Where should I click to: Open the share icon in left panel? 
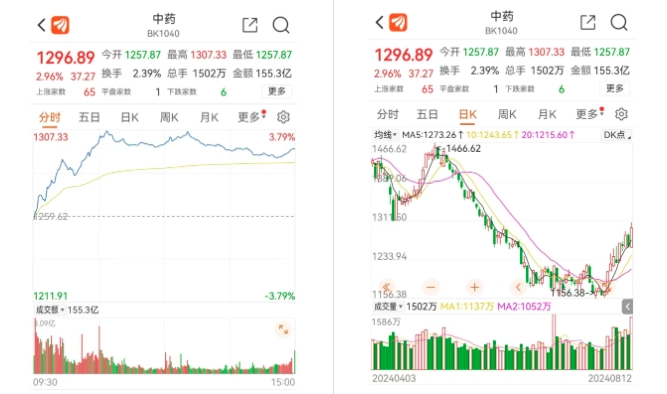pyautogui.click(x=250, y=25)
